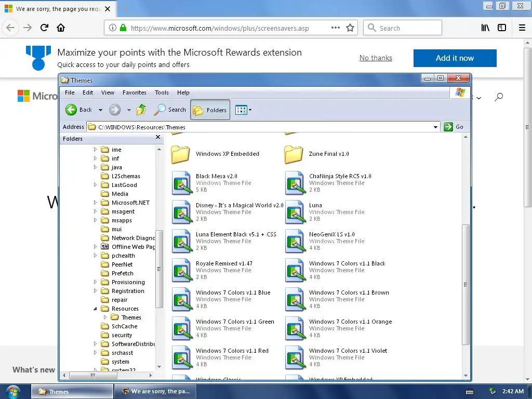The height and width of the screenshot is (399, 532).
Task: Click the green Go arrow button
Action: pyautogui.click(x=448, y=127)
